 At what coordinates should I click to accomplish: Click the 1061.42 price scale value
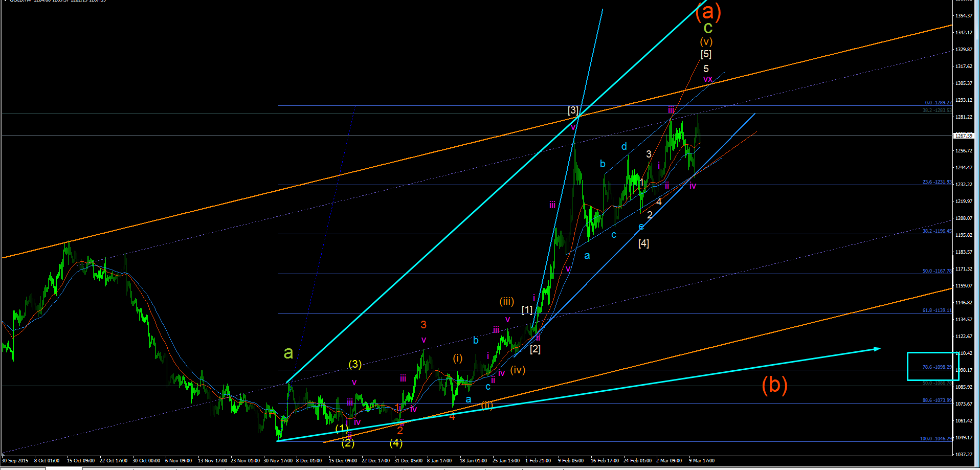coord(964,421)
